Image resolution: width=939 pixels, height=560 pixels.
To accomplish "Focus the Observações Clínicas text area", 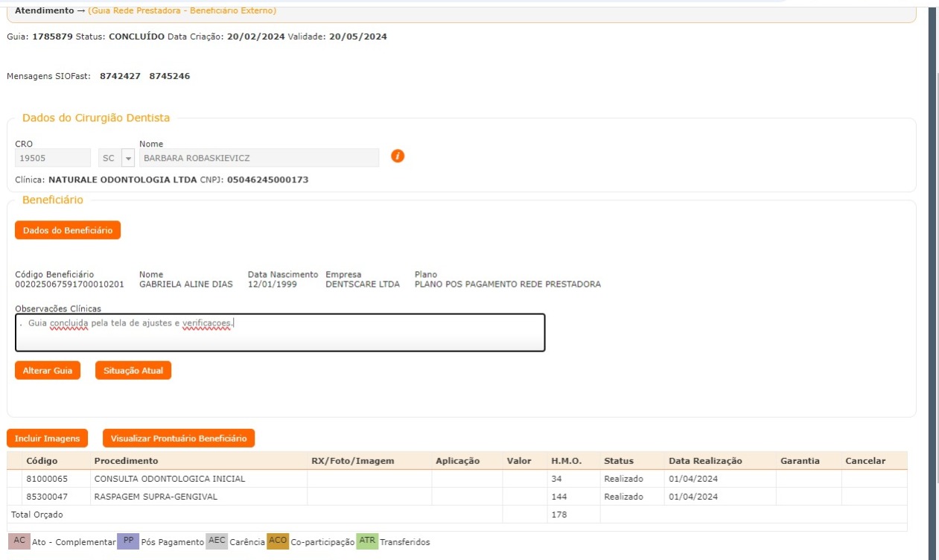I will [x=280, y=332].
